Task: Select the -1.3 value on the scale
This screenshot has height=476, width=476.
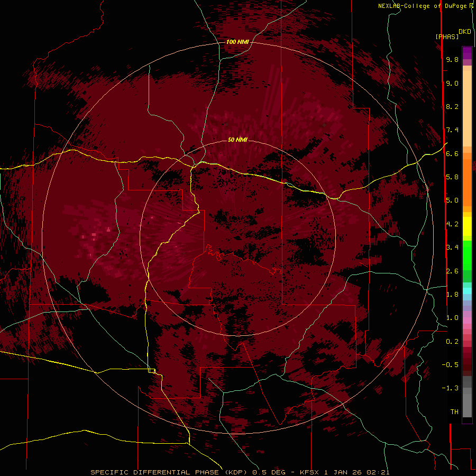Action: (x=450, y=388)
